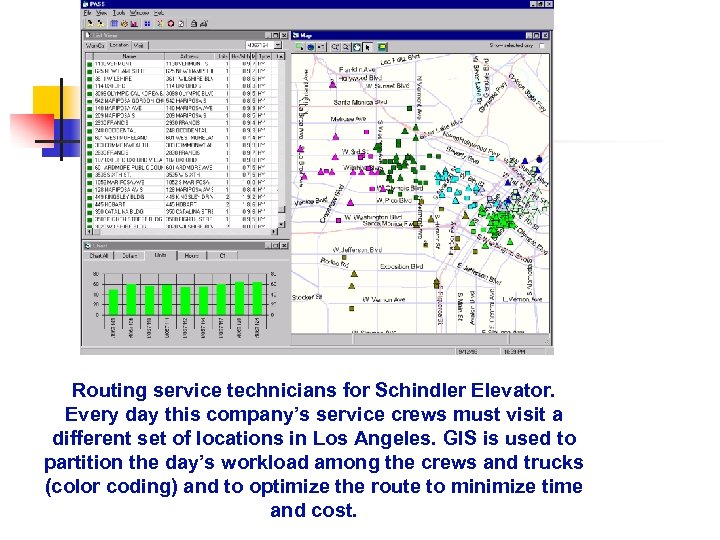Image resolution: width=720 pixels, height=540 pixels.
Task: Click the List View horizontal scrollbar left arrow
Action: (90, 231)
